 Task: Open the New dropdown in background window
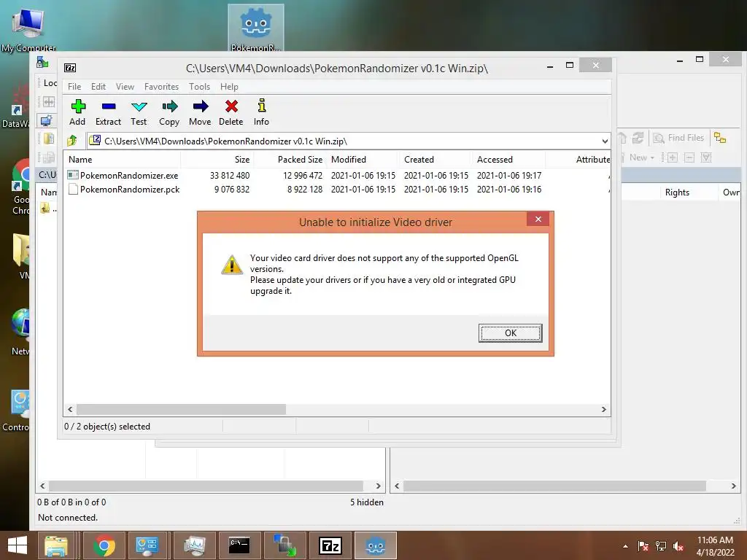tap(642, 157)
